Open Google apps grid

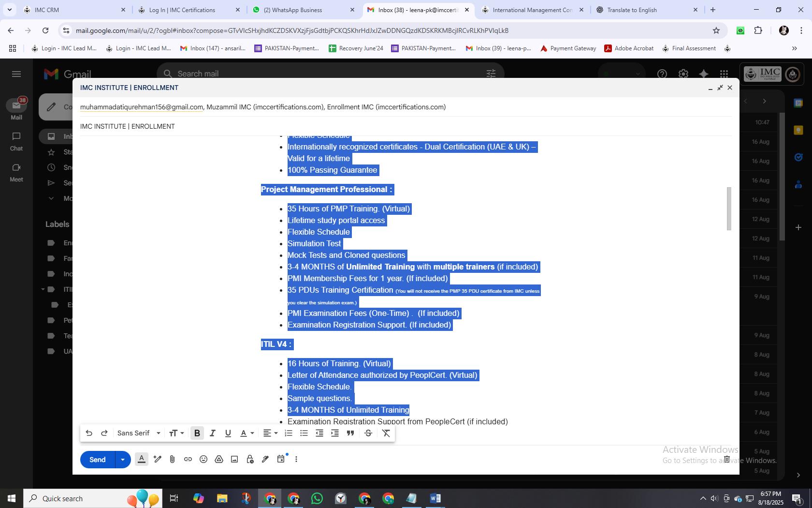click(724, 74)
